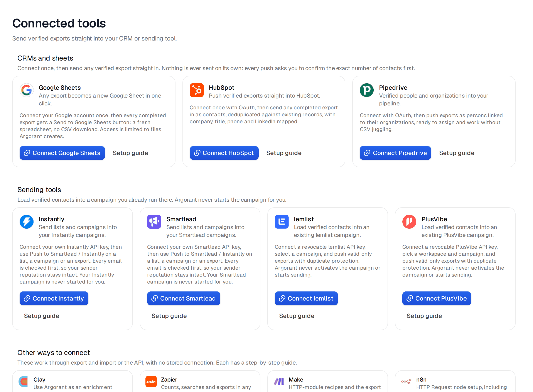This screenshot has height=392, width=533.
Task: Click the Pipedrive logo icon
Action: pyautogui.click(x=367, y=90)
